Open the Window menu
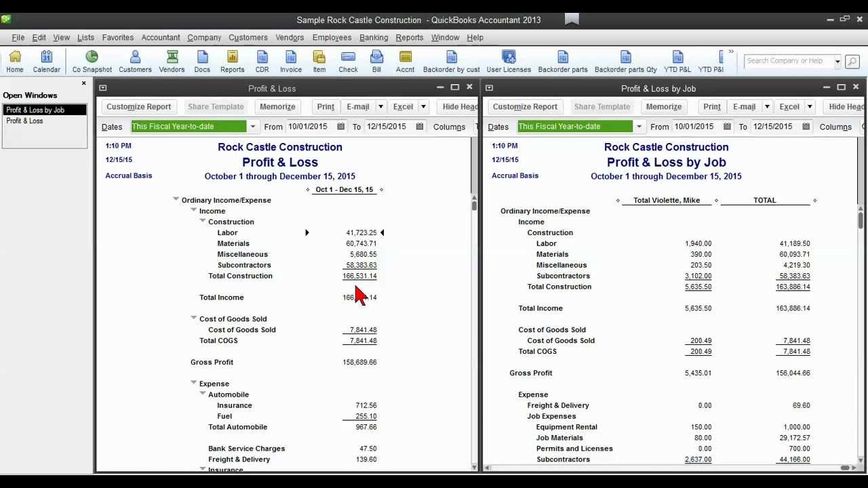Image resolution: width=868 pixels, height=488 pixels. click(x=446, y=37)
